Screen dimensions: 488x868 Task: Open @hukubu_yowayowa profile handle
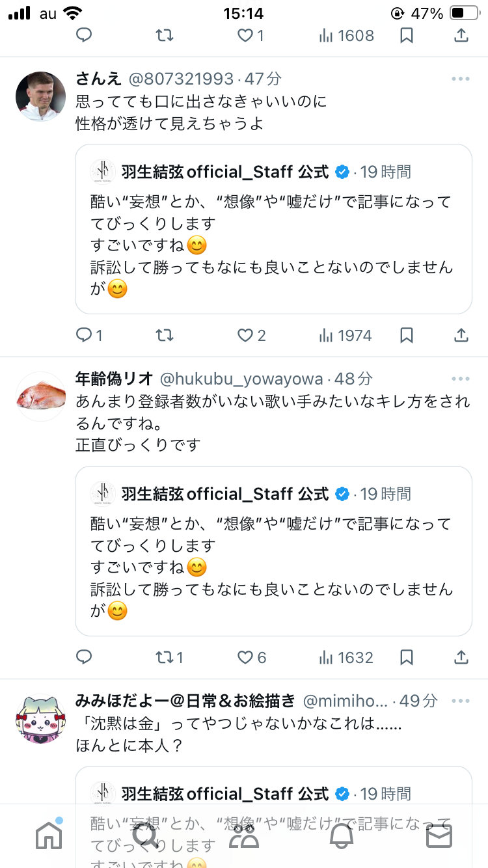pyautogui.click(x=241, y=379)
